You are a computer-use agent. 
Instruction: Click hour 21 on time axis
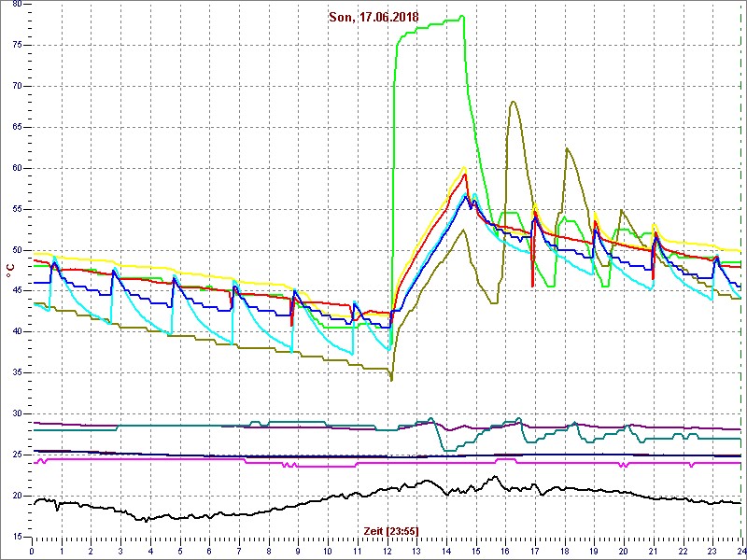[653, 551]
